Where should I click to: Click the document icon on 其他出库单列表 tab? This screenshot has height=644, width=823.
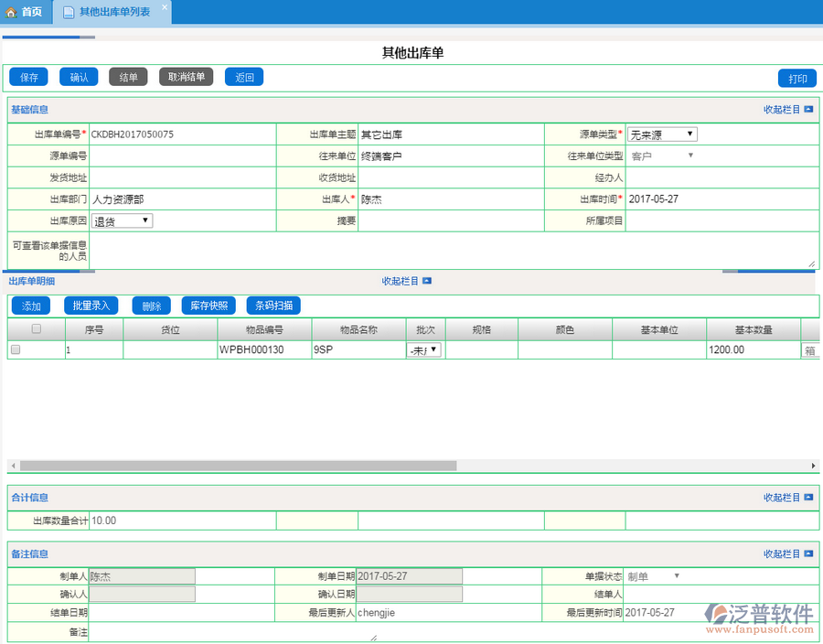click(x=69, y=12)
